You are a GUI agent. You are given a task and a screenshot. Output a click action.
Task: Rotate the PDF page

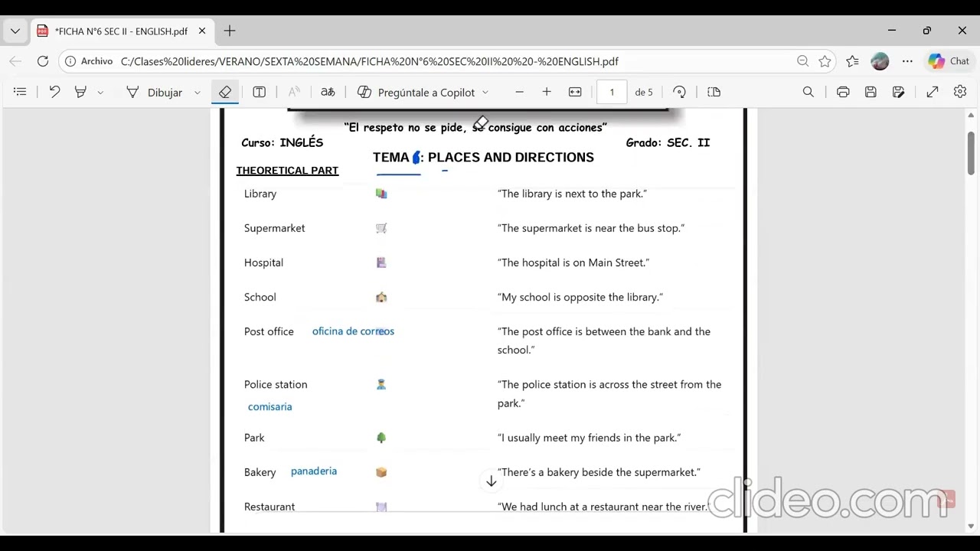pos(679,92)
